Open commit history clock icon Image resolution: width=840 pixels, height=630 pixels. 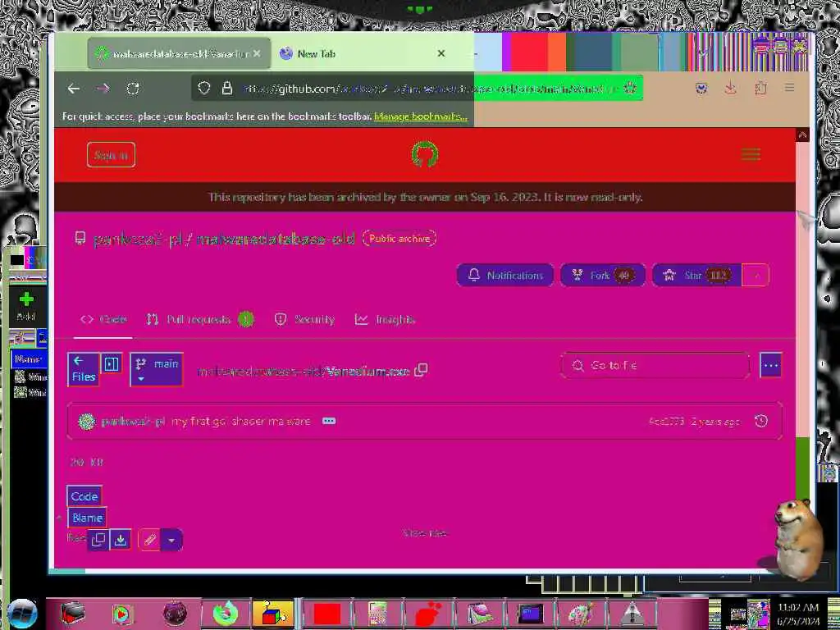[x=760, y=421]
